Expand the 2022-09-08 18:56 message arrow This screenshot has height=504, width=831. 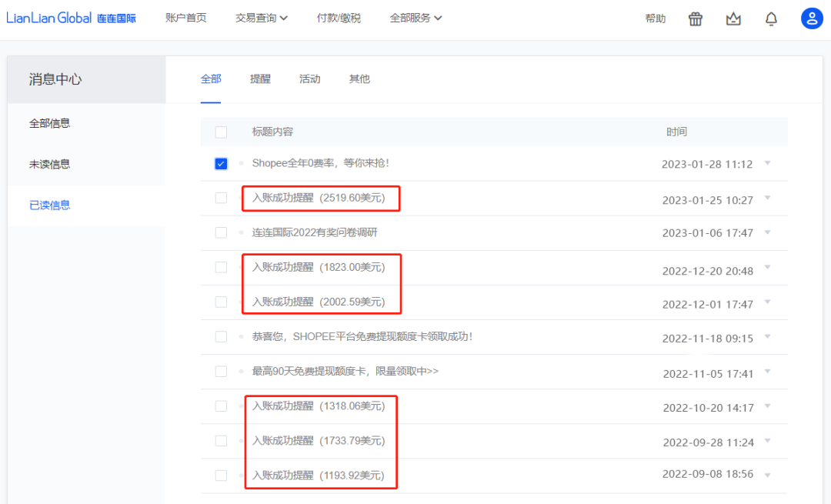click(x=767, y=476)
